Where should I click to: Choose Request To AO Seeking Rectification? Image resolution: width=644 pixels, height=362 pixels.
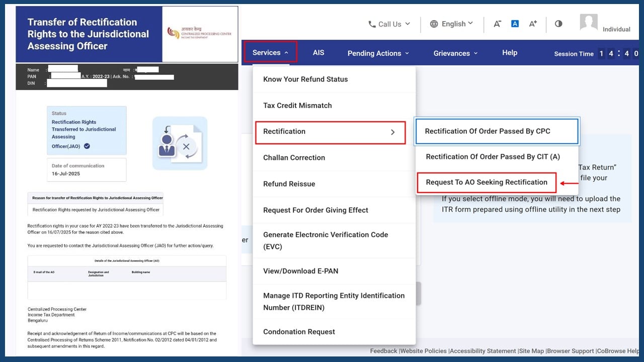click(486, 182)
